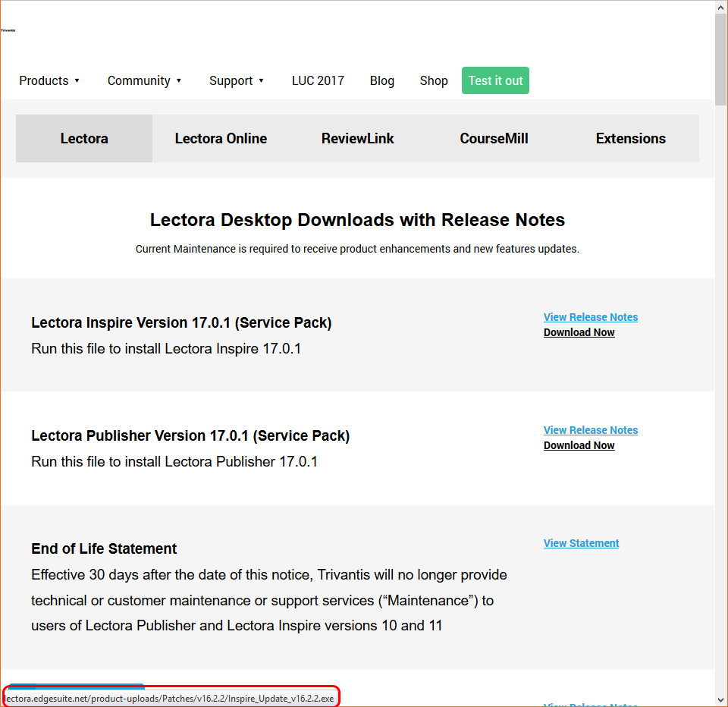
Task: View Release Notes for Lectora Inspire 17.0.1
Action: 591,317
